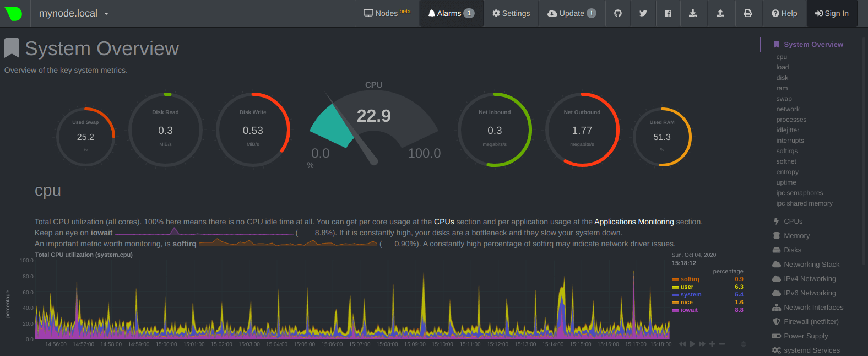Open the Update notification
Viewport: 868px width, 356px height.
[x=572, y=13]
